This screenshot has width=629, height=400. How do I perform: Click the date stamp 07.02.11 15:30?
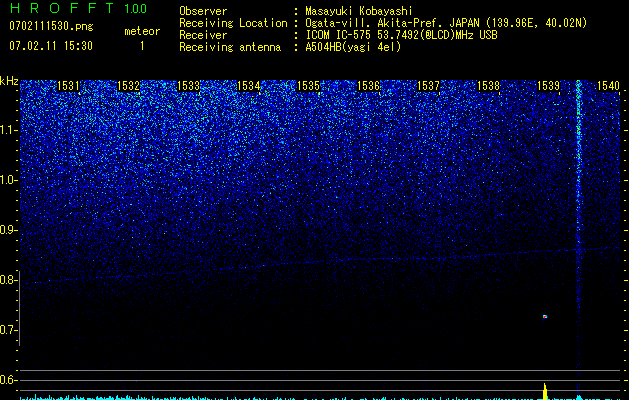click(51, 46)
